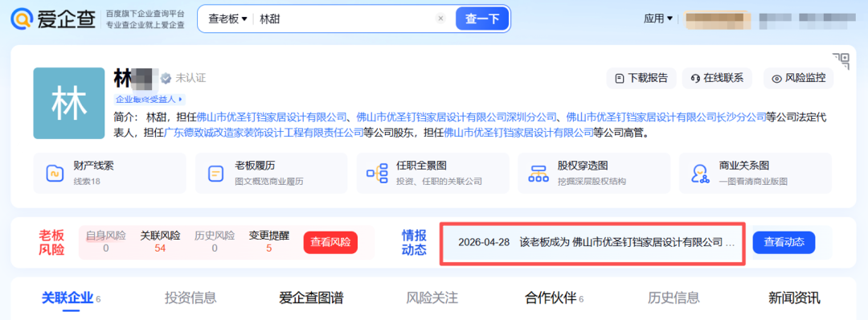Switch to the 投资信息 tab

[x=190, y=297]
